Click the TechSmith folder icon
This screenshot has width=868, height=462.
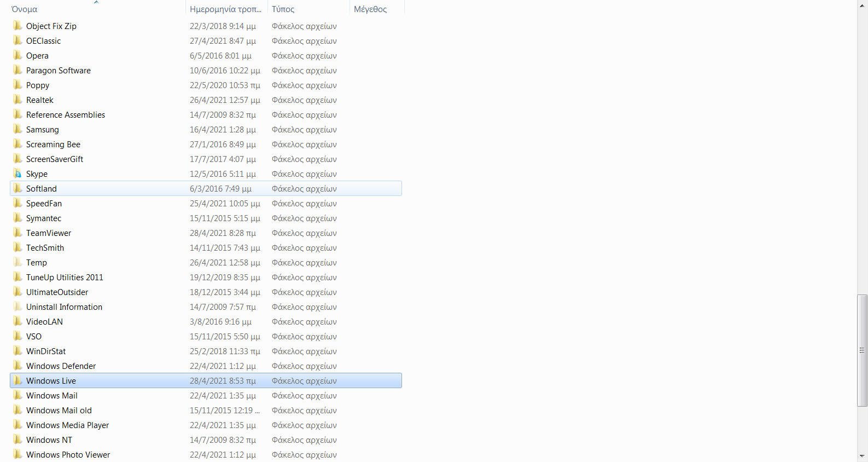[x=18, y=247]
